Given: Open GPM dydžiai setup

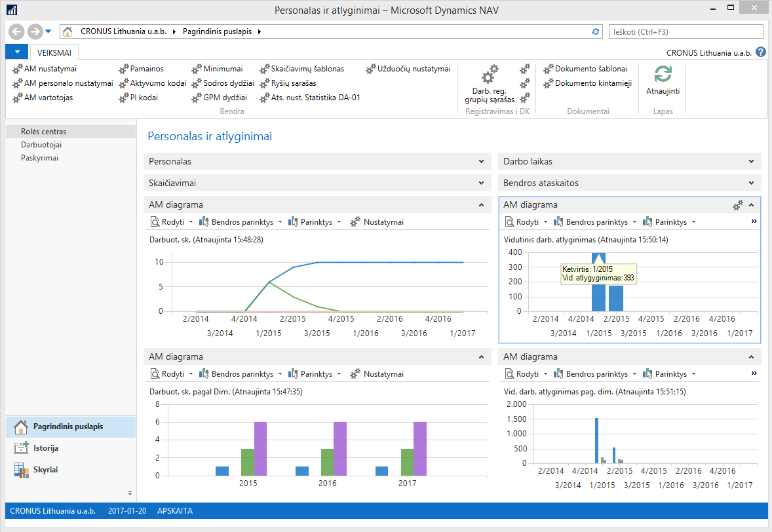Looking at the screenshot, I should (220, 98).
